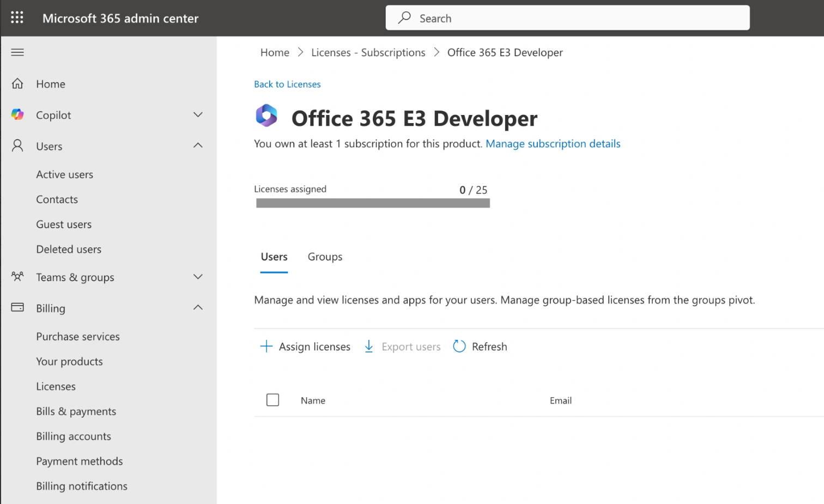Click the Billing card icon in sidebar
This screenshot has height=504, width=824.
click(x=17, y=308)
